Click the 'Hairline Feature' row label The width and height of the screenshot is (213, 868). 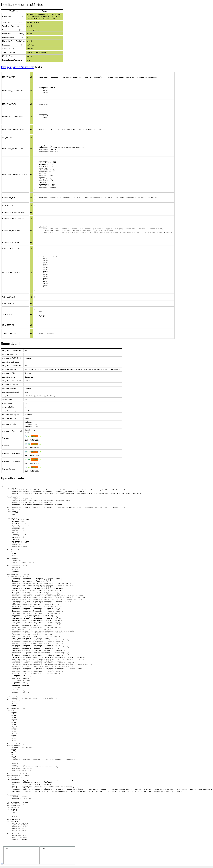click(8, 56)
